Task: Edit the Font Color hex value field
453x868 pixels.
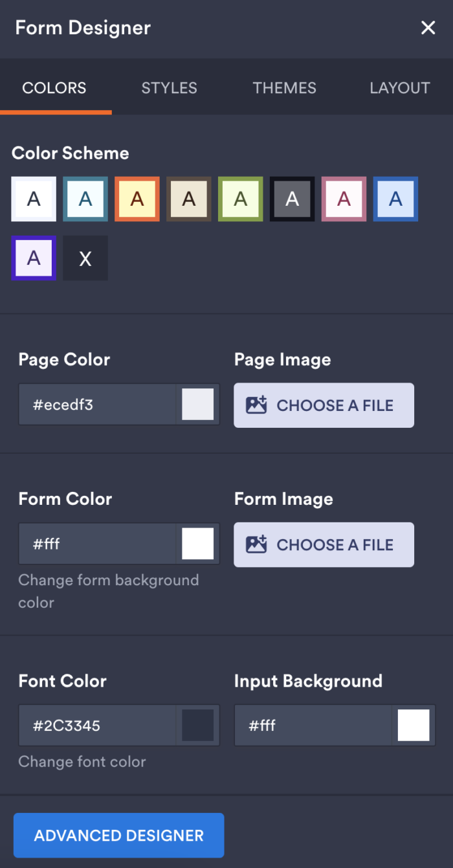Action: coord(97,725)
